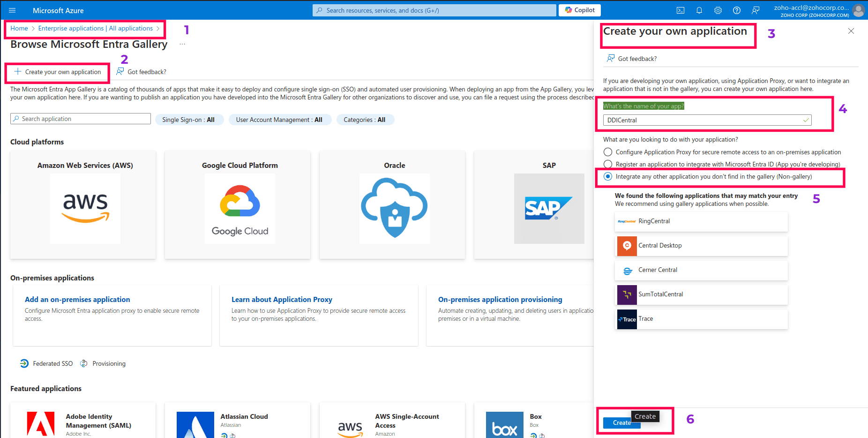Open the notifications bell
Screen dimensions: 868x438
699,10
